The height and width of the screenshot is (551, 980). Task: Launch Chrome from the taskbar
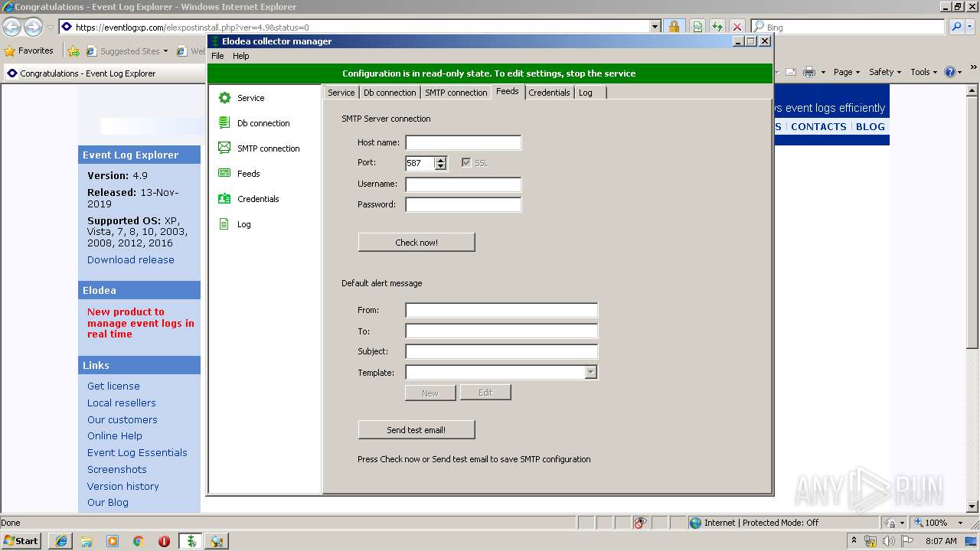(139, 541)
